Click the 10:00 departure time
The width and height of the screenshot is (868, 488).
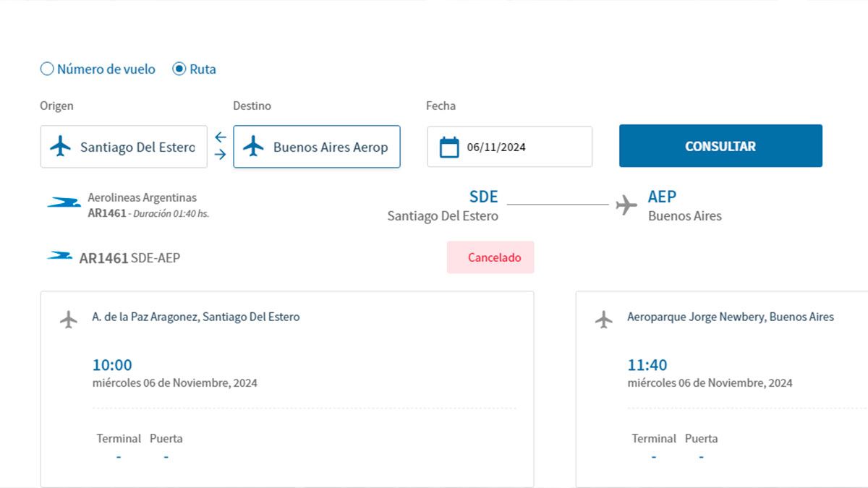pyautogui.click(x=112, y=365)
